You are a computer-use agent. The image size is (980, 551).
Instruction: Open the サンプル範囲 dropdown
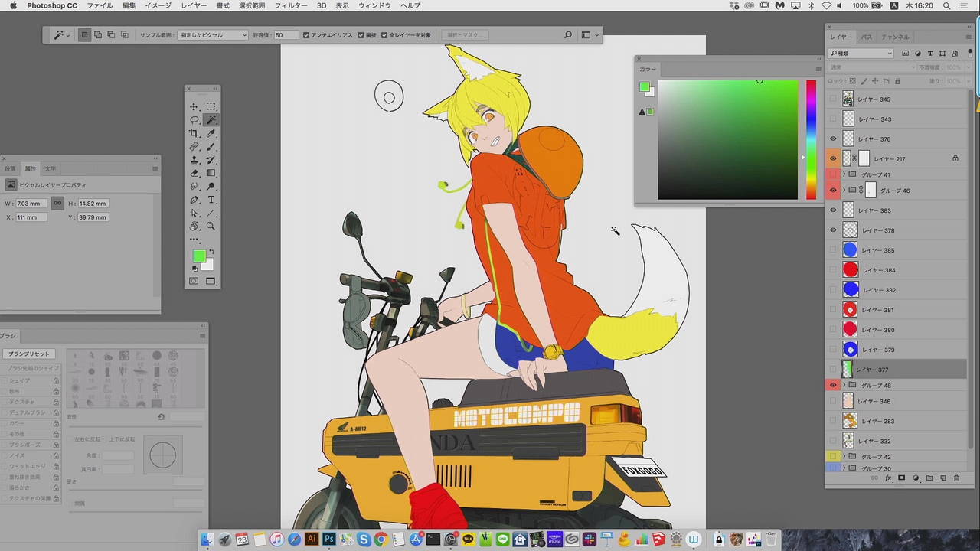[214, 35]
